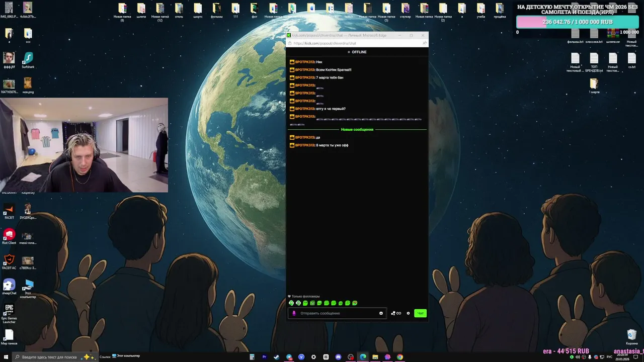Click the OFFLINE status label
The image size is (644, 362).
[x=357, y=52]
